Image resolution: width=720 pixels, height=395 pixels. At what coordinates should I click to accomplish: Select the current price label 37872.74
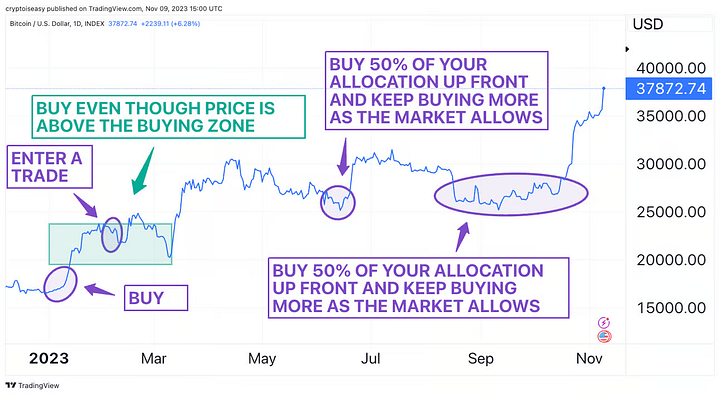(x=669, y=88)
